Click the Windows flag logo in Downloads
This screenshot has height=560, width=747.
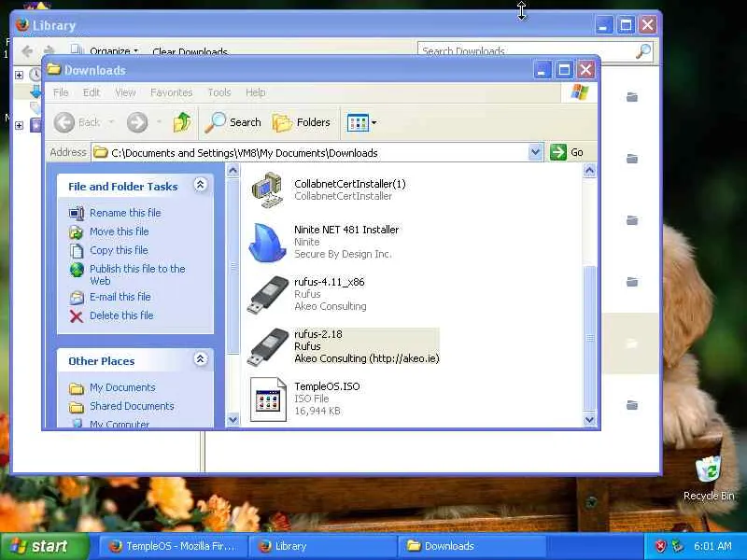click(x=580, y=91)
